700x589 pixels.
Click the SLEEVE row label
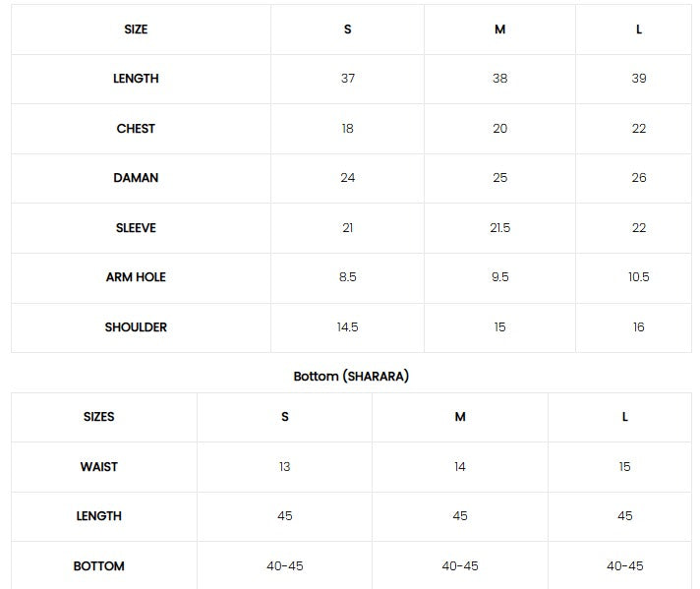136,228
